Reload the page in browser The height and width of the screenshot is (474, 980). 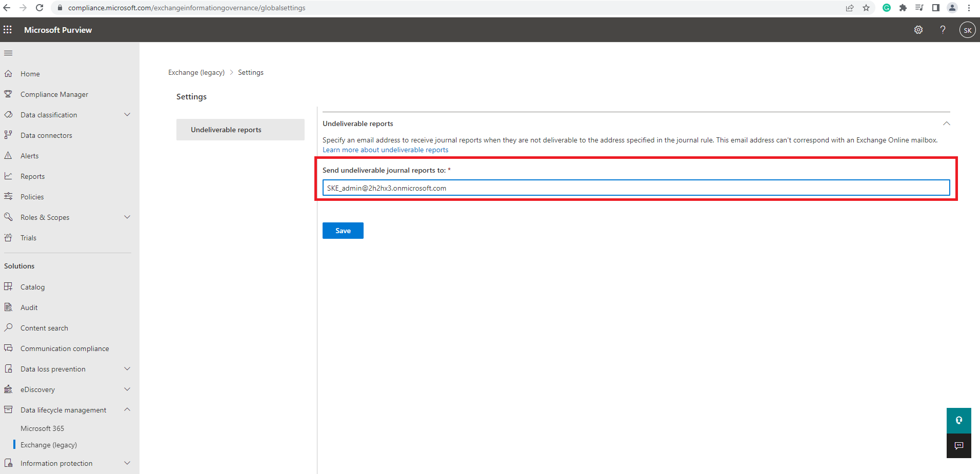39,8
